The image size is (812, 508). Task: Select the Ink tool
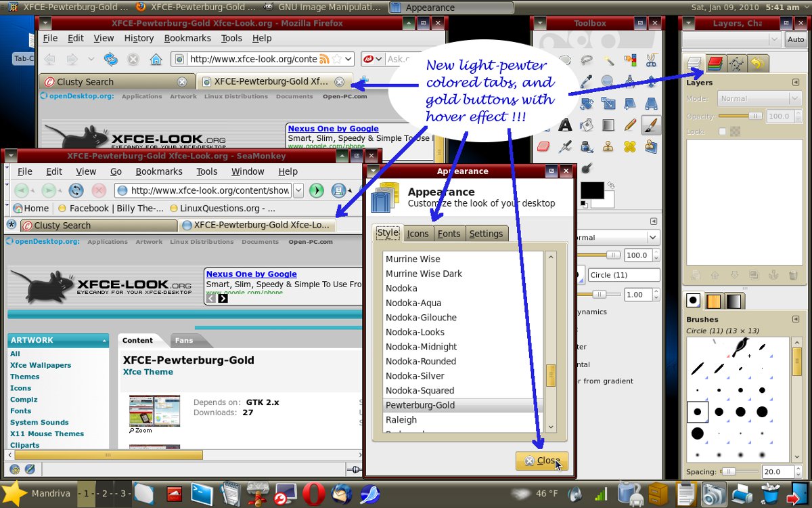pos(587,147)
